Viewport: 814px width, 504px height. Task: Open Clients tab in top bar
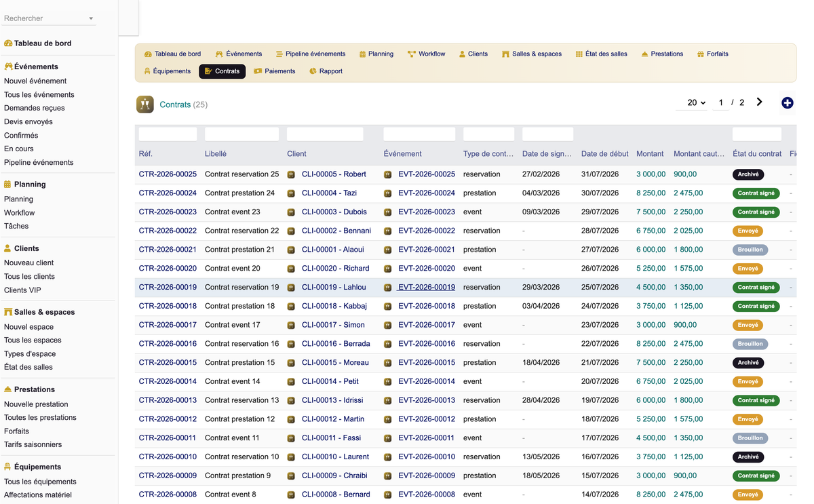point(473,54)
